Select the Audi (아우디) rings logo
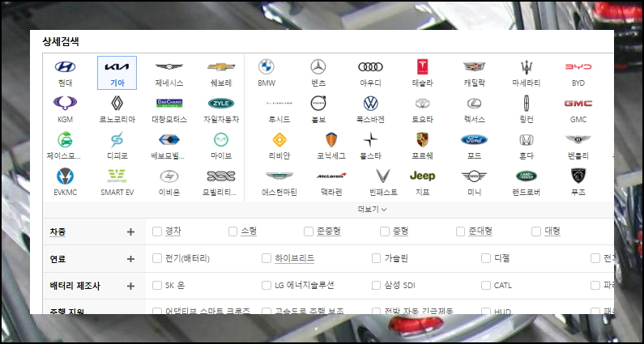The width and height of the screenshot is (644, 344). pyautogui.click(x=370, y=66)
